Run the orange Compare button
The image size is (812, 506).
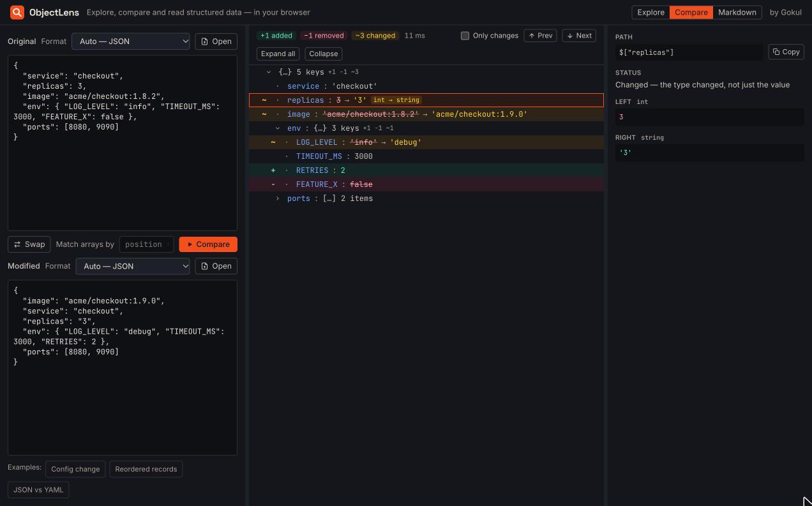coord(208,244)
